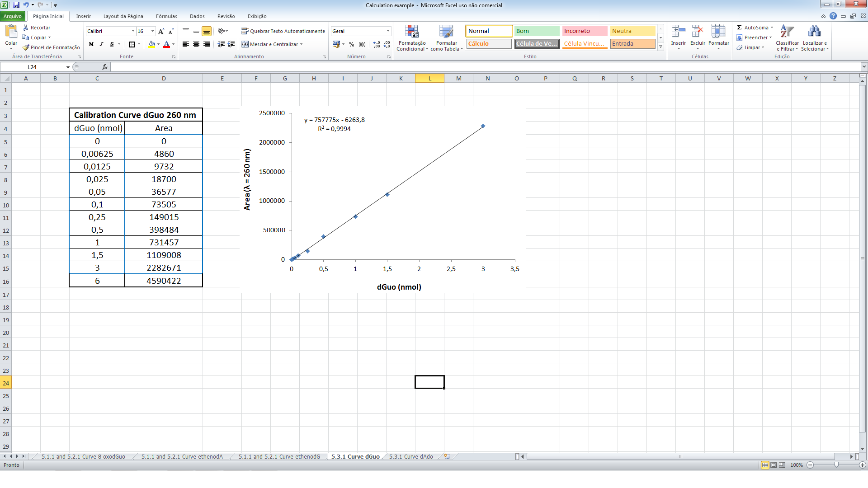The image size is (868, 488).
Task: Open the Name Box dropdown arrow
Action: [x=68, y=67]
